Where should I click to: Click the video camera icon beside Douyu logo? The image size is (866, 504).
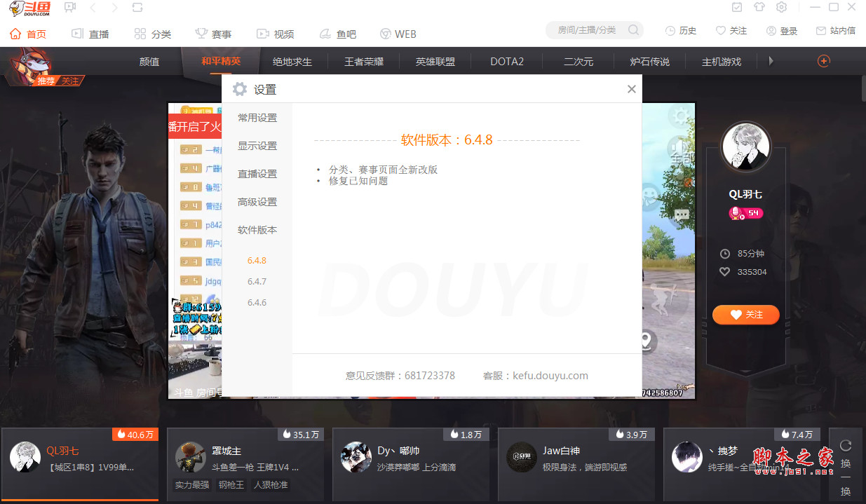[x=70, y=7]
